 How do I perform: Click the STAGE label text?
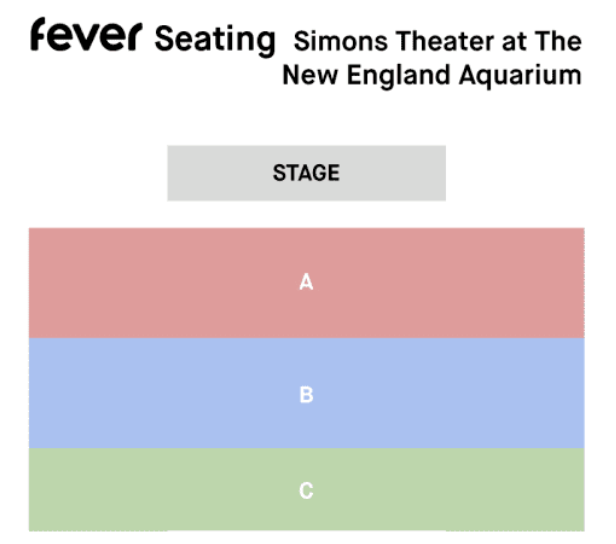pyautogui.click(x=306, y=173)
